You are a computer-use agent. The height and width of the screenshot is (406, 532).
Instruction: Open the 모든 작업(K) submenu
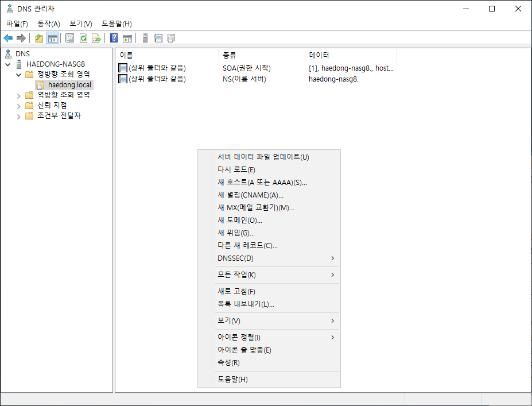click(269, 275)
